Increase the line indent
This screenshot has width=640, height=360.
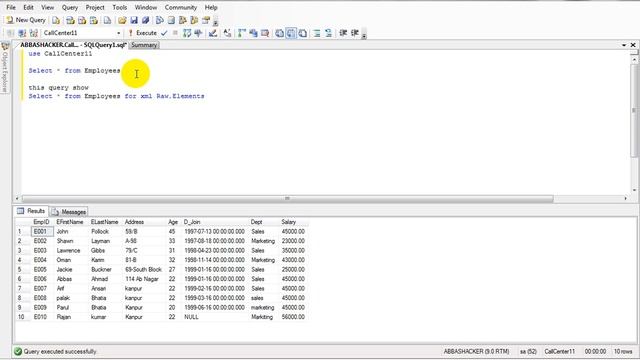coord(354,33)
